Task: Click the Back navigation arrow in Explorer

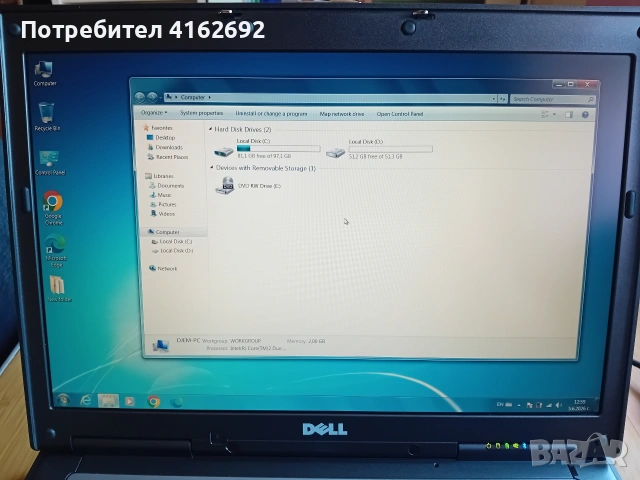Action: (140, 97)
